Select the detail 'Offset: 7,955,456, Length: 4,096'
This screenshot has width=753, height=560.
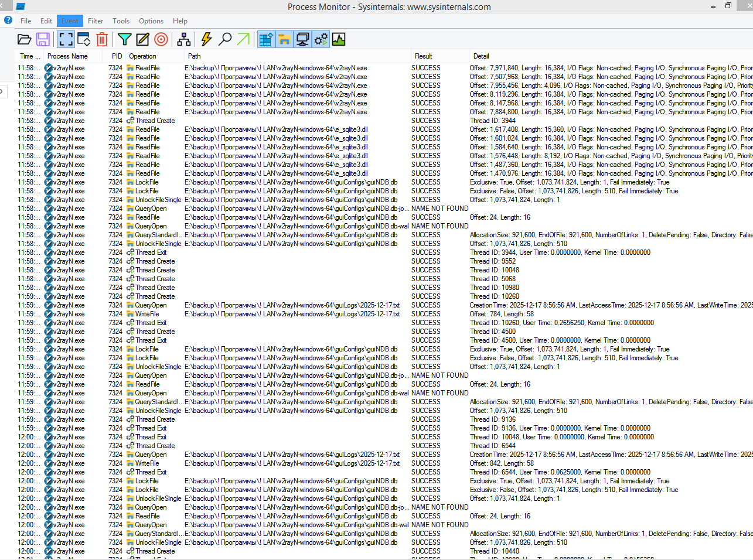[611, 86]
